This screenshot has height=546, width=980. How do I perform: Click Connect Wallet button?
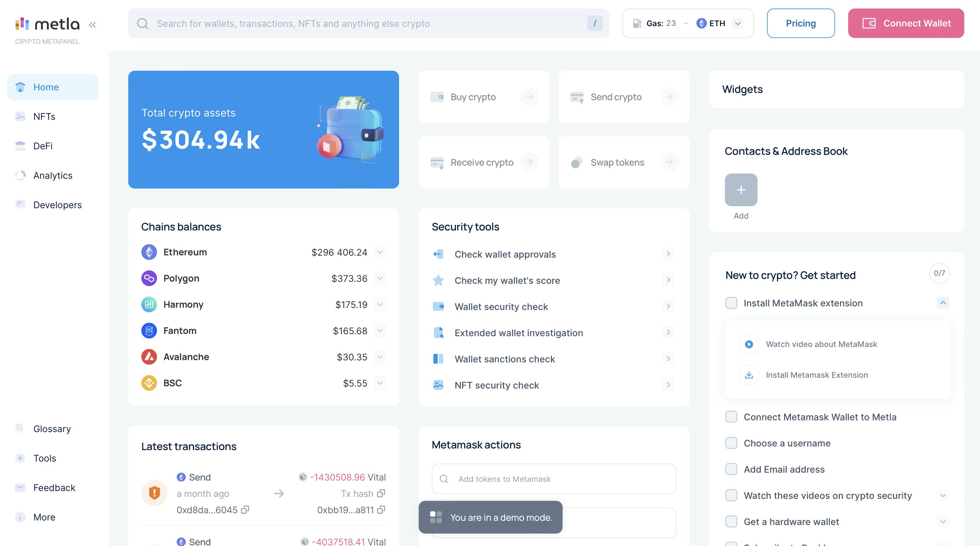pos(906,23)
